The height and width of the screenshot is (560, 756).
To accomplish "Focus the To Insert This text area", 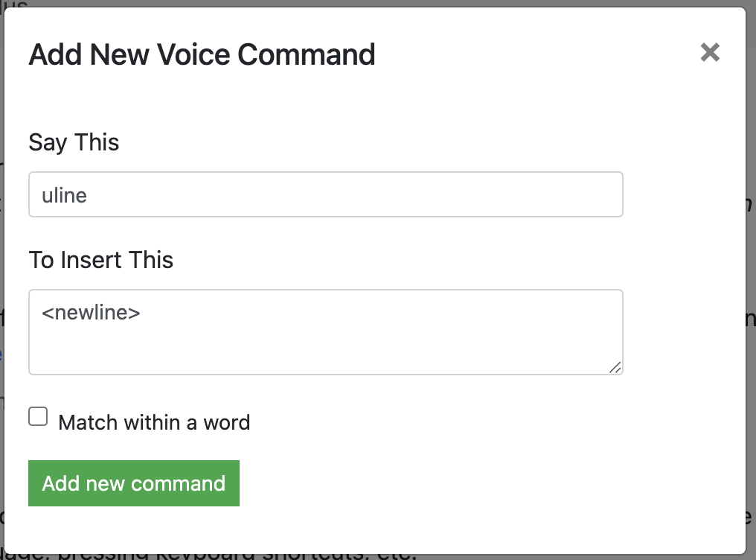I will [325, 332].
